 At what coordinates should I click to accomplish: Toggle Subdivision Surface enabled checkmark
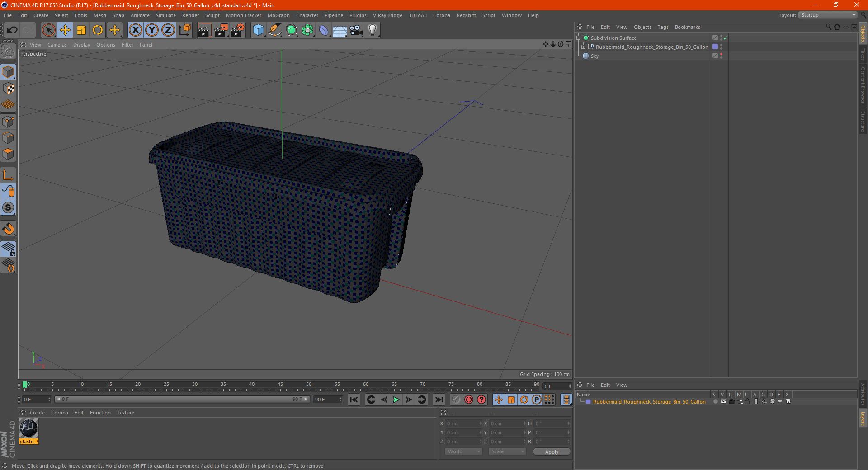726,38
